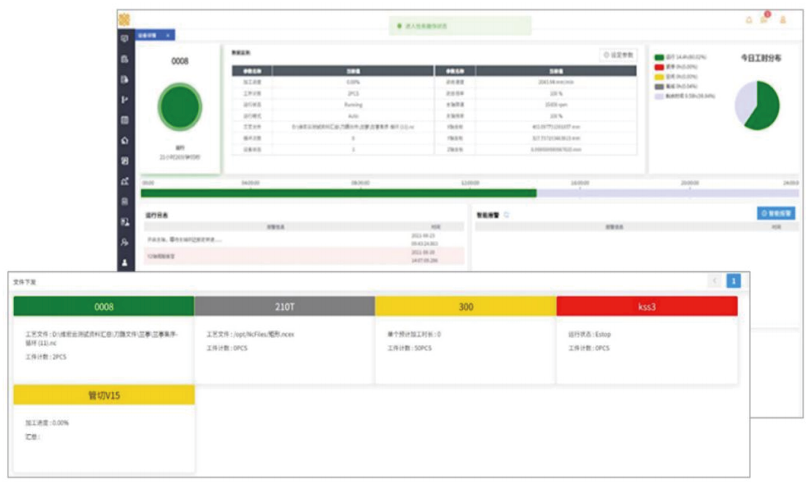Image resolution: width=809 pixels, height=482 pixels.
Task: Click the 设定参数 button above the data table
Action: (x=618, y=55)
